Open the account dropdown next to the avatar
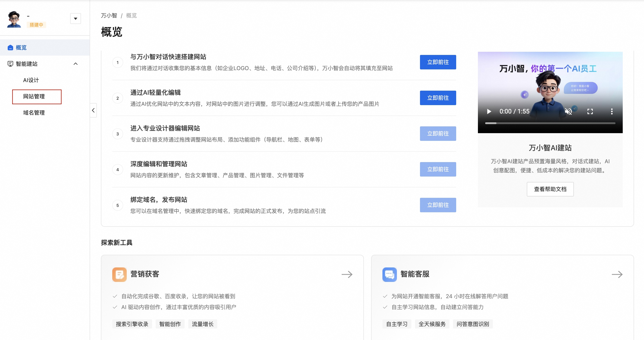This screenshot has width=644, height=340. coord(76,19)
